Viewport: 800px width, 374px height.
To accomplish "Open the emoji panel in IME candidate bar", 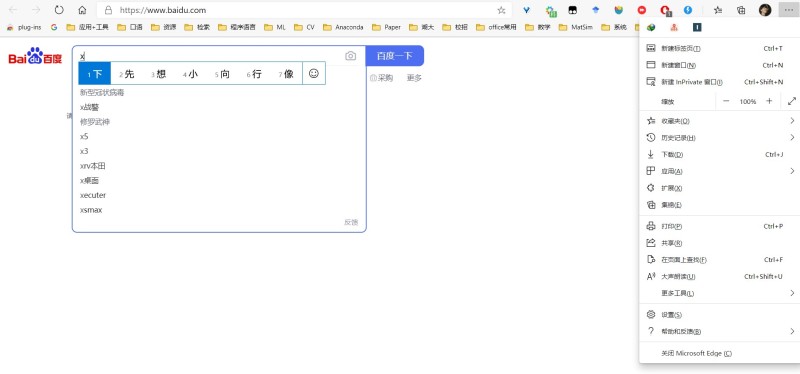I will tap(314, 73).
